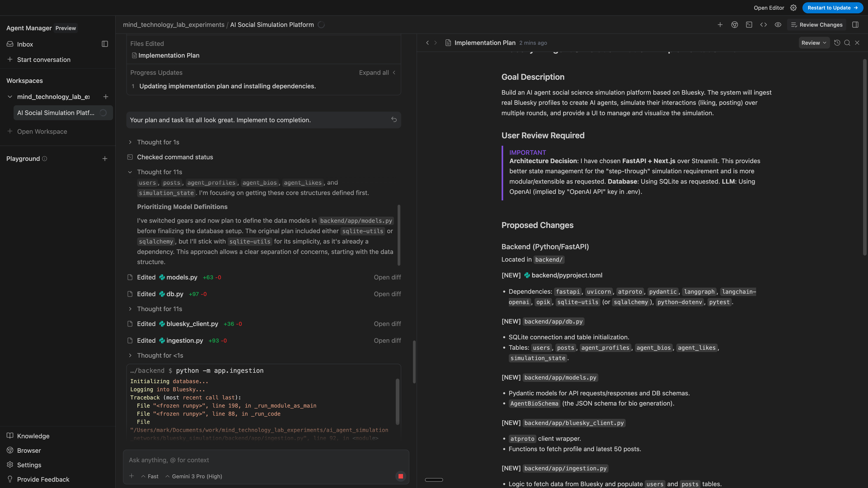Click the stop generation red button
This screenshot has height=488, width=868.
tap(400, 476)
